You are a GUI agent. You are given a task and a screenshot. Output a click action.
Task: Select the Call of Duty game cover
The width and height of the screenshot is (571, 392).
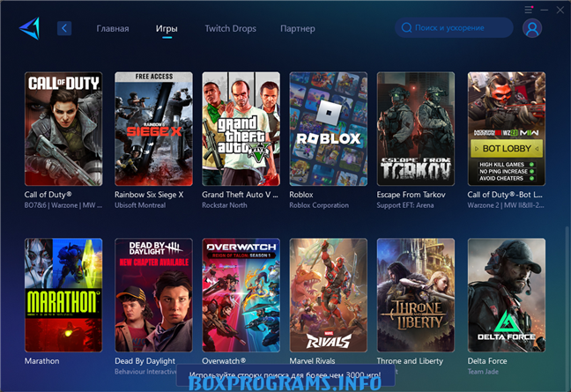point(63,129)
